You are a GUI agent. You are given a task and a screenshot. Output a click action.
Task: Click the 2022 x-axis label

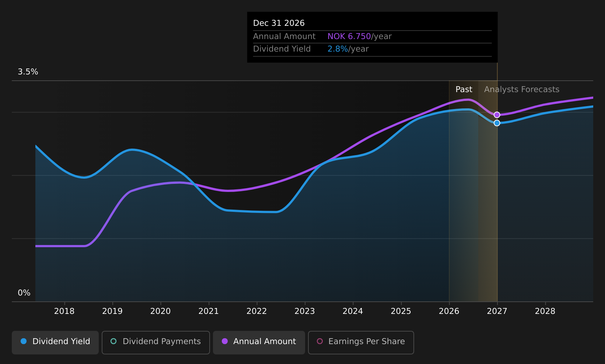[256, 311]
